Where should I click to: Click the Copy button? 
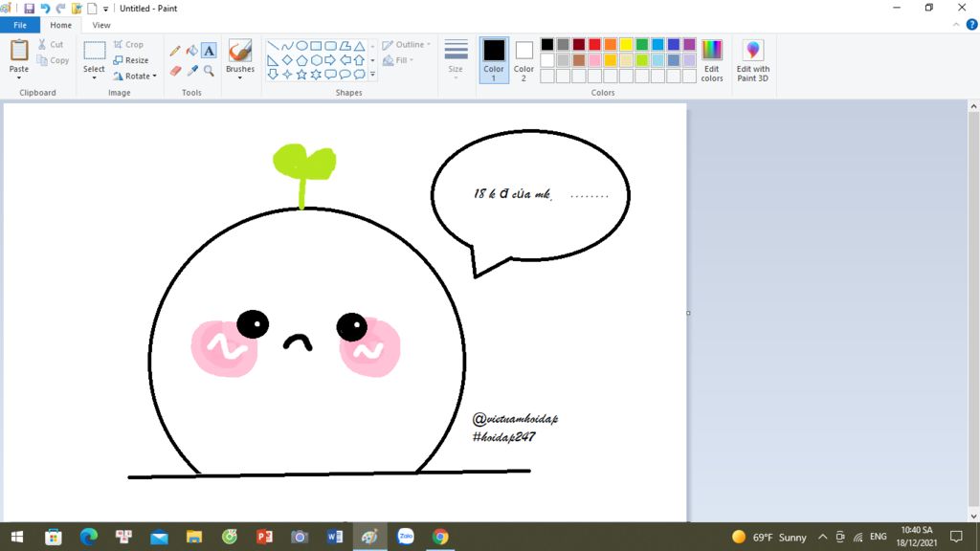[54, 60]
